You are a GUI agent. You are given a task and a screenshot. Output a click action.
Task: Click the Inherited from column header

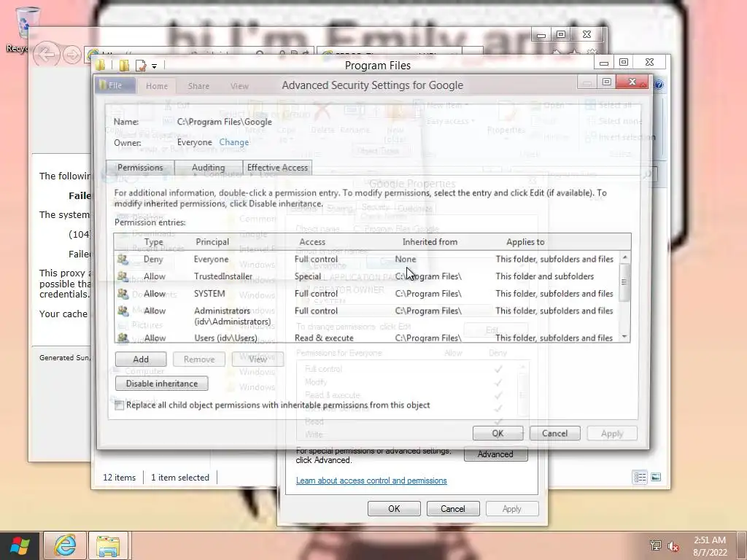[x=430, y=242]
